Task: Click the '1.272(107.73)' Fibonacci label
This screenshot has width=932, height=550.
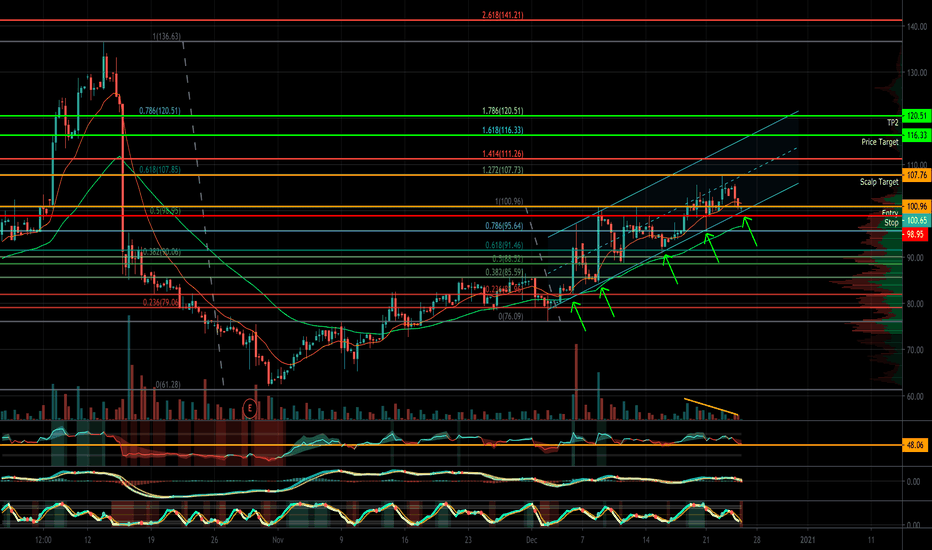Action: coord(503,169)
